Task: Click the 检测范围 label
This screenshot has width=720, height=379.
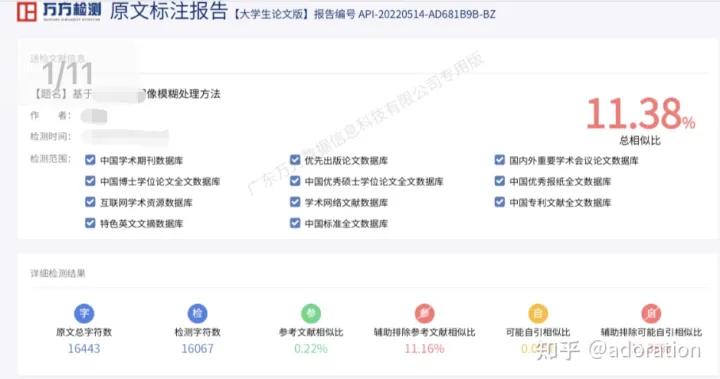Action: coord(51,159)
